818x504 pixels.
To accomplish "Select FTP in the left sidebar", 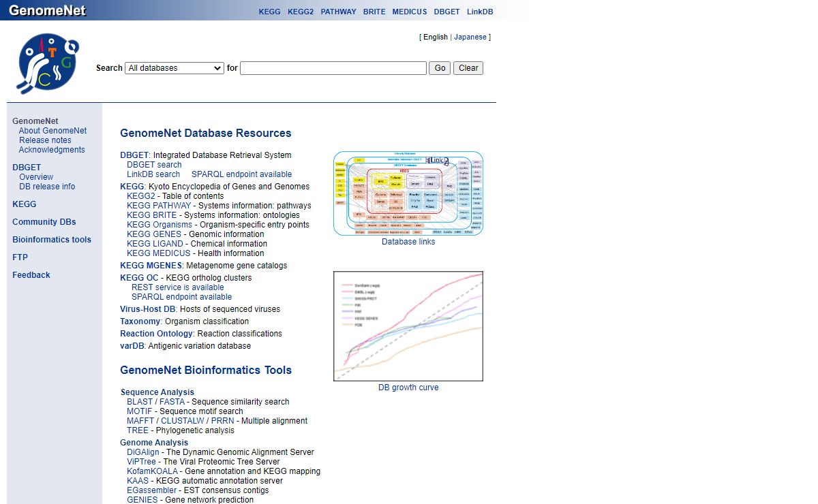I will tap(20, 257).
